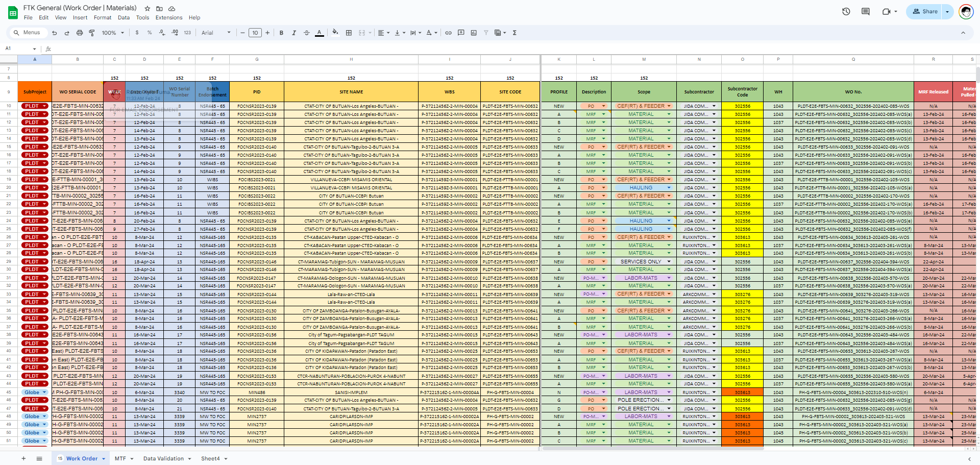Click the undo icon in toolbar
Screen dimensions: 980x465
(x=55, y=33)
